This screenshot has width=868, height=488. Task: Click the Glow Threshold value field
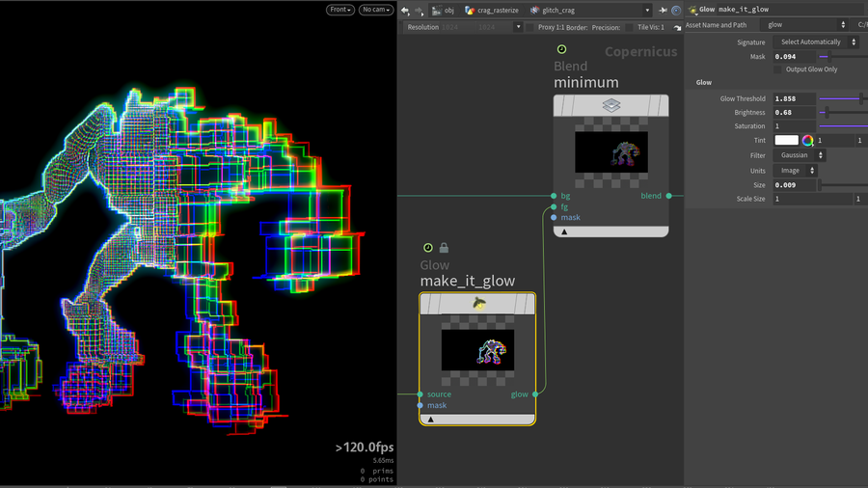click(795, 98)
